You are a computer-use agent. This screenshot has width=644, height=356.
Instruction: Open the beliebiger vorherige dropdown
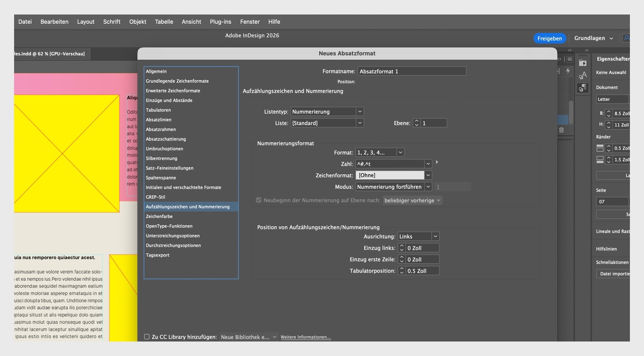pos(413,200)
